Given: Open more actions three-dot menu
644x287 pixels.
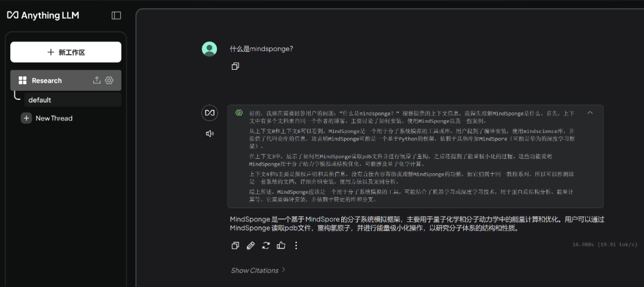Looking at the screenshot, I should click(296, 245).
